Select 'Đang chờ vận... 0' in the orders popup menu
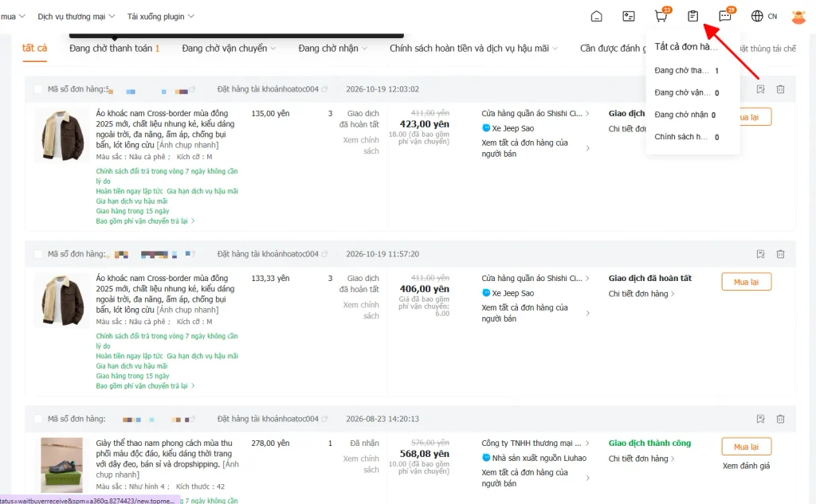Image resolution: width=816 pixels, height=504 pixels. click(x=686, y=92)
